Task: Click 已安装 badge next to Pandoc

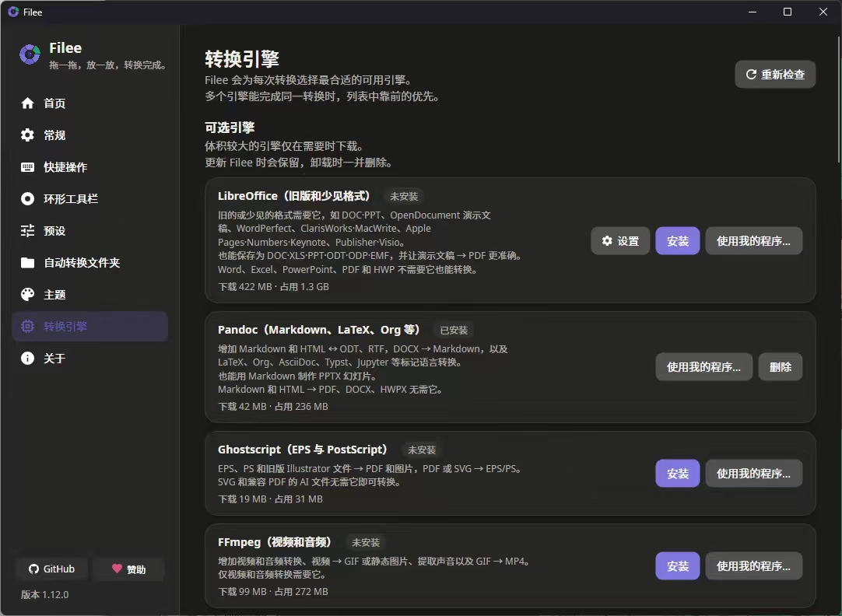Action: tap(454, 330)
